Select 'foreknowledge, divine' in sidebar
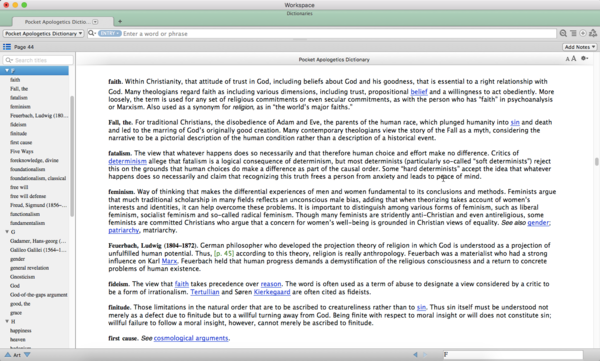 tap(34, 160)
